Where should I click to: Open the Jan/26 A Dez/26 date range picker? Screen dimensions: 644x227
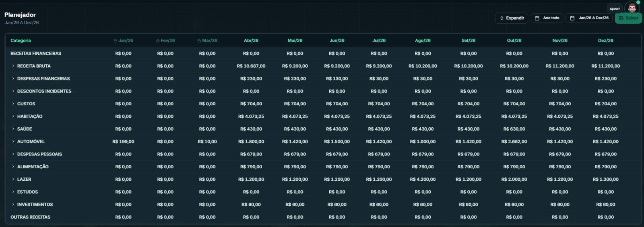[x=589, y=18]
